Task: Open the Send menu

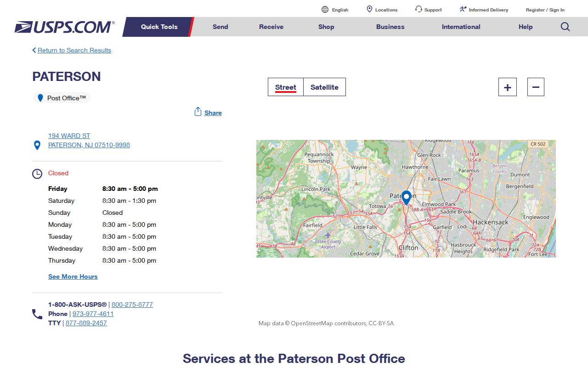Action: [x=220, y=27]
